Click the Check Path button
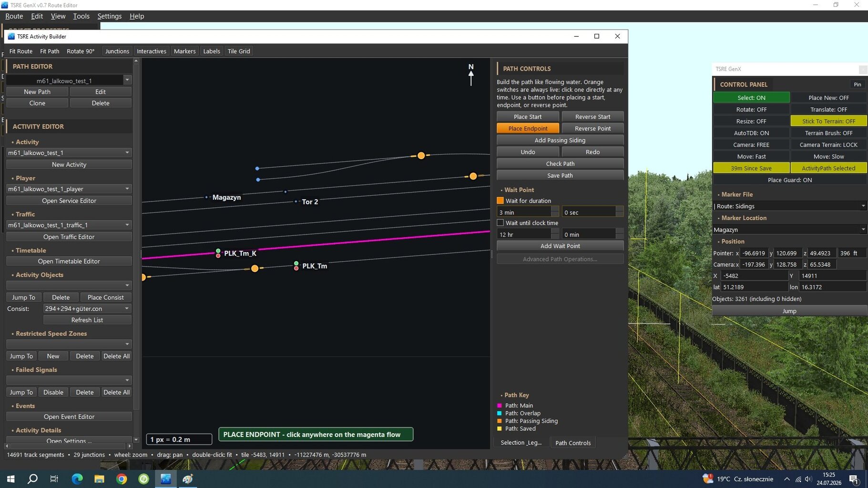The width and height of the screenshot is (868, 488). click(560, 163)
